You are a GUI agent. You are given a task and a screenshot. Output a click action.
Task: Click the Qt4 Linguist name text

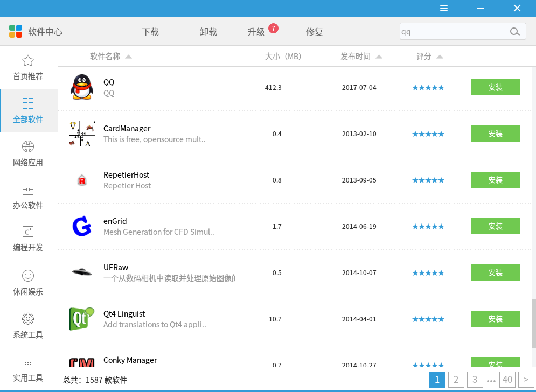point(124,314)
